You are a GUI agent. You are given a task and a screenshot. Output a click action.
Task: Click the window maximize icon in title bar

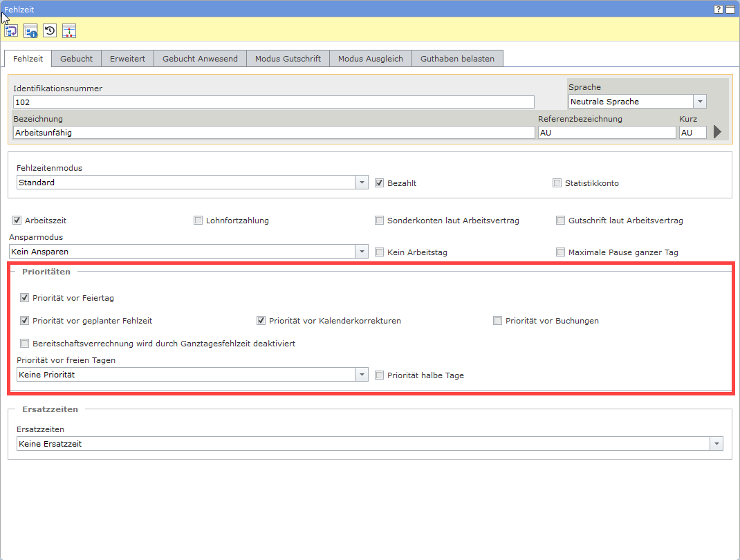(730, 10)
